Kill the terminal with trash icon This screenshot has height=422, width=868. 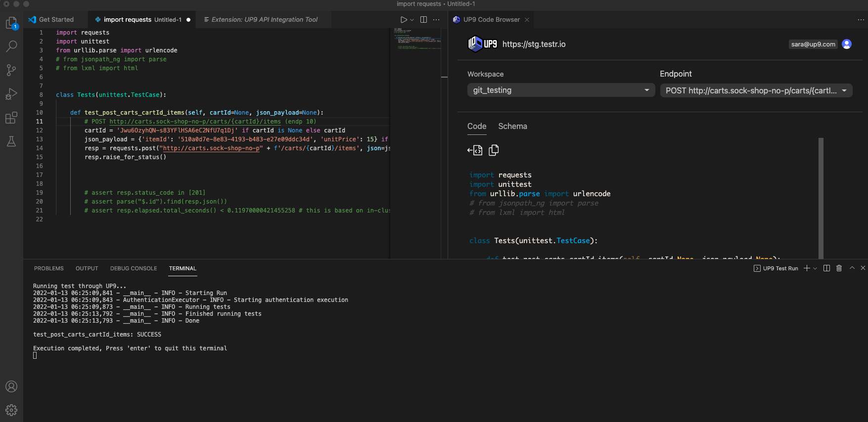[839, 268]
